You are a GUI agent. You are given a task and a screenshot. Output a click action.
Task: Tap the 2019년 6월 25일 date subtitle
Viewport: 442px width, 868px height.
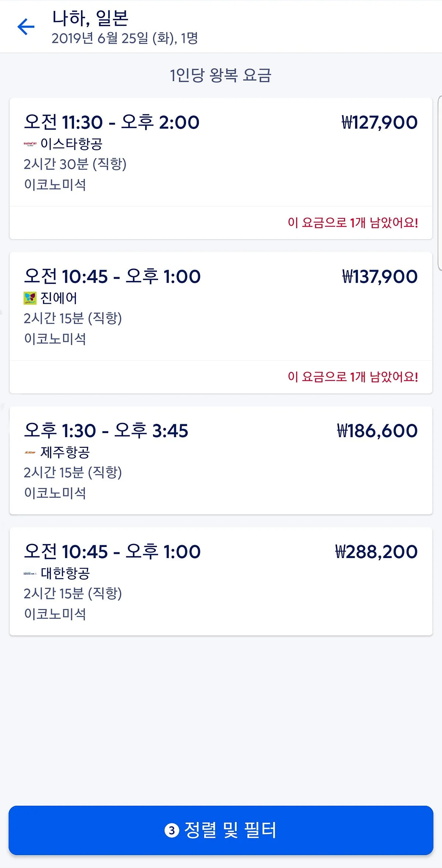124,38
